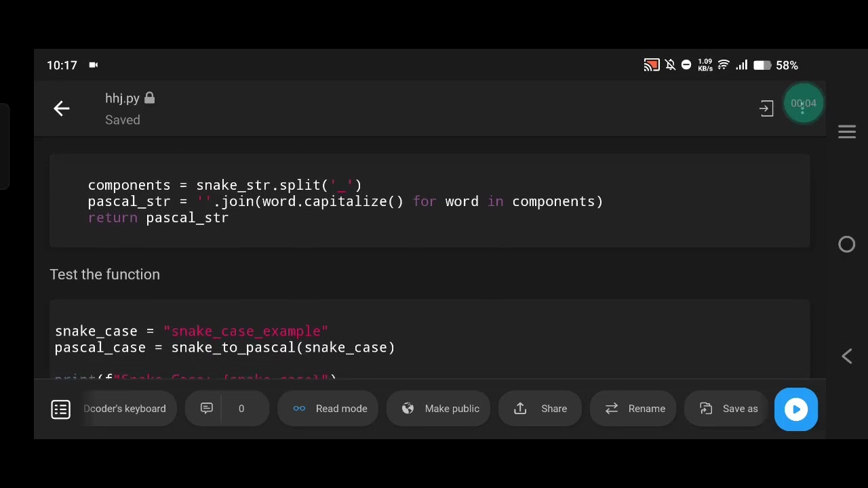The height and width of the screenshot is (488, 868).
Task: Tap the do-not-disturb status icon
Action: (x=686, y=65)
